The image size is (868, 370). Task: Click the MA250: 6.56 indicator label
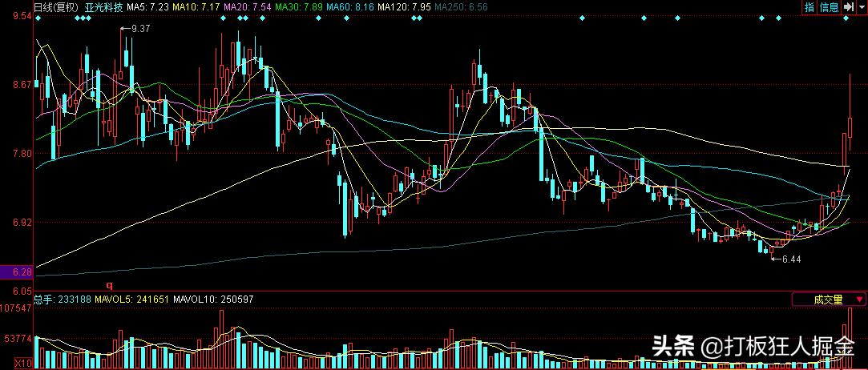[x=461, y=7]
